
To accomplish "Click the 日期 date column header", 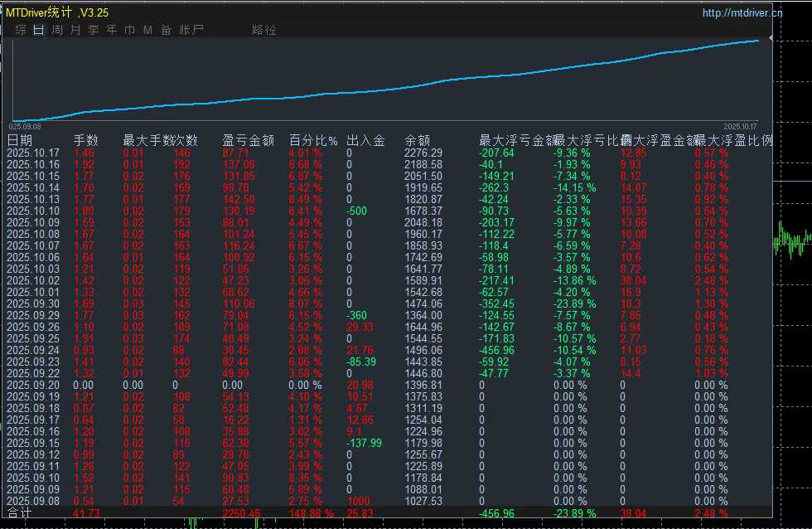I will pos(20,140).
